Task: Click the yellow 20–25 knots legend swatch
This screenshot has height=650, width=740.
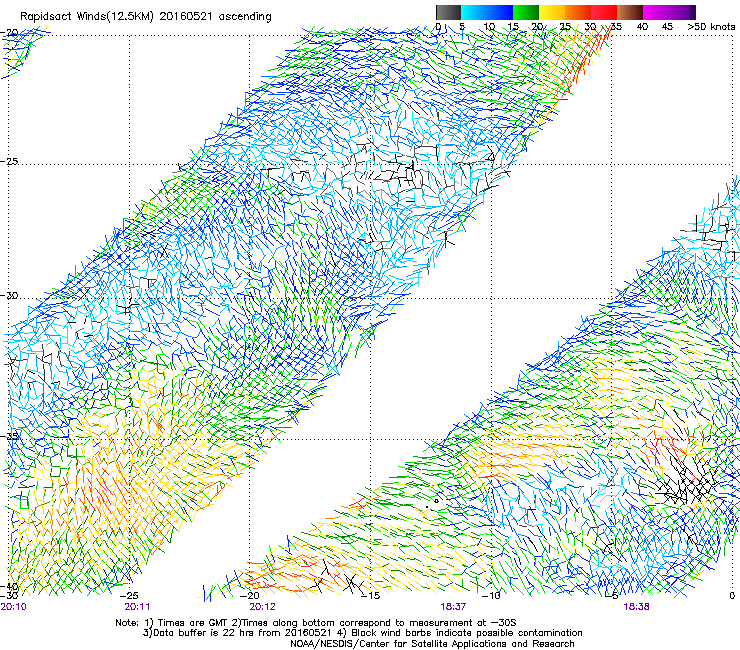Action: (x=552, y=12)
